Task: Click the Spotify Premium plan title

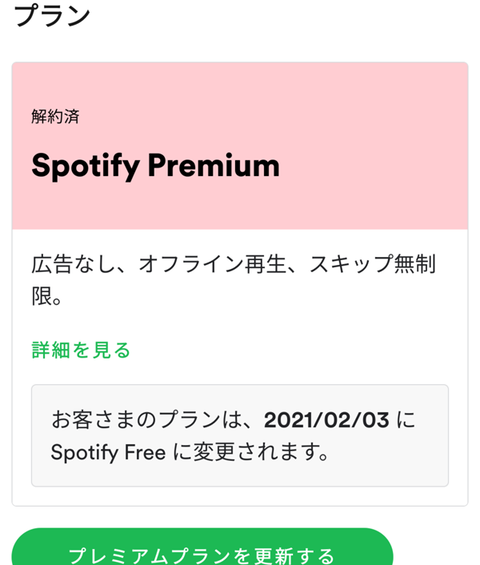Action: [x=156, y=166]
